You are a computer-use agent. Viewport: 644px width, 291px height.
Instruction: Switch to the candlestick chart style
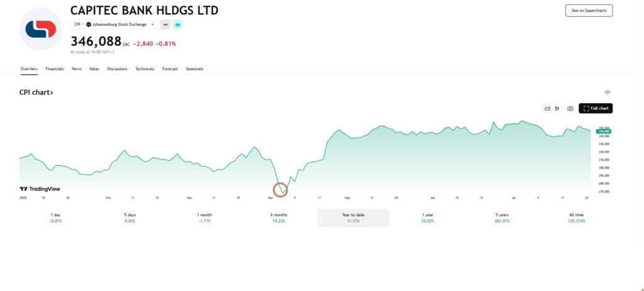(x=557, y=108)
